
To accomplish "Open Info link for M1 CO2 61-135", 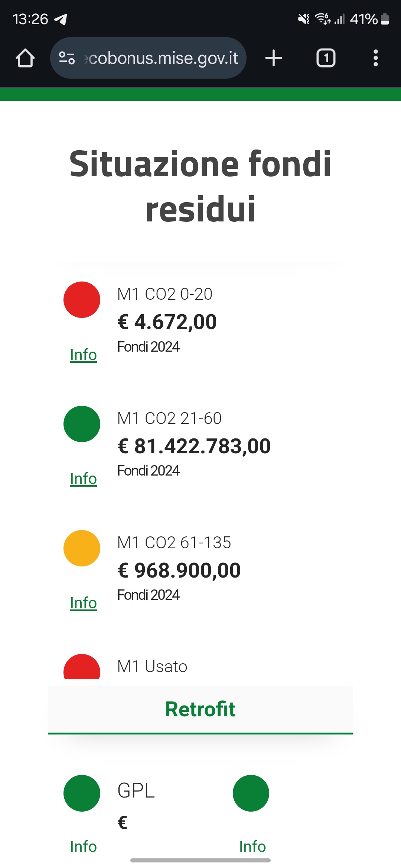I will coord(84,603).
